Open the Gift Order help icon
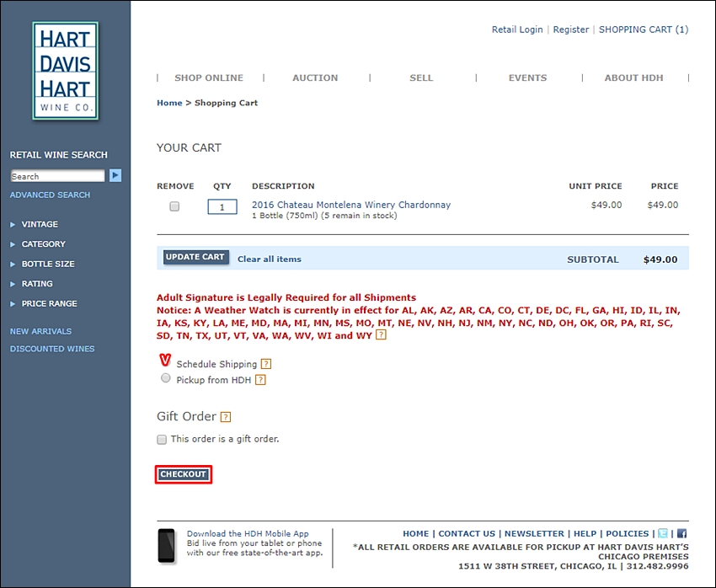716x588 pixels. [226, 417]
